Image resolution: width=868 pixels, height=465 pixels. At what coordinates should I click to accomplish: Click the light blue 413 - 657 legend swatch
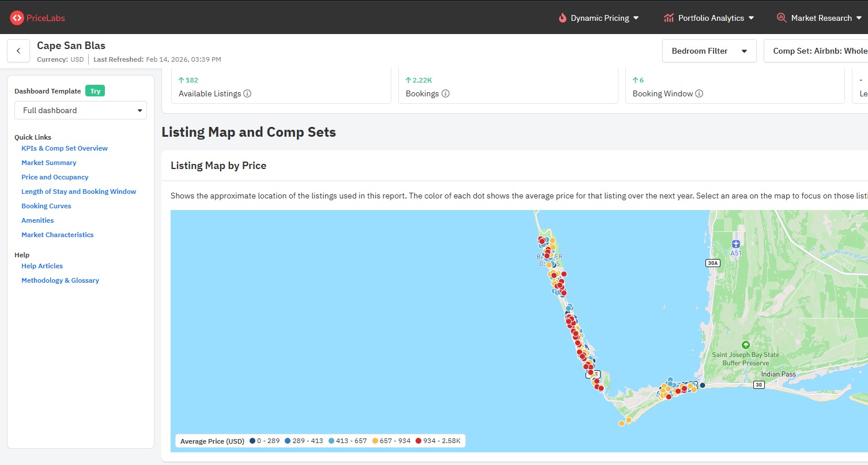(x=331, y=441)
